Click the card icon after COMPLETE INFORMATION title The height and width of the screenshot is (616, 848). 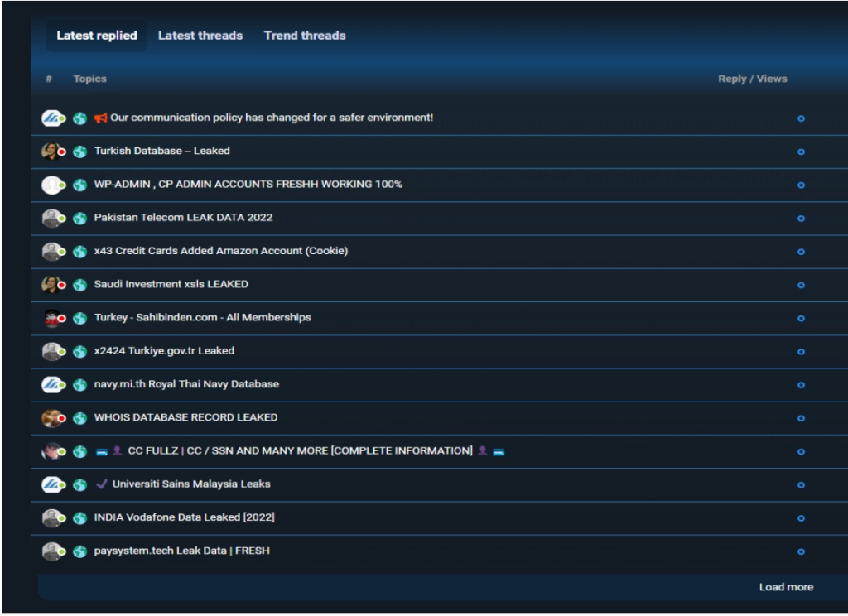499,451
